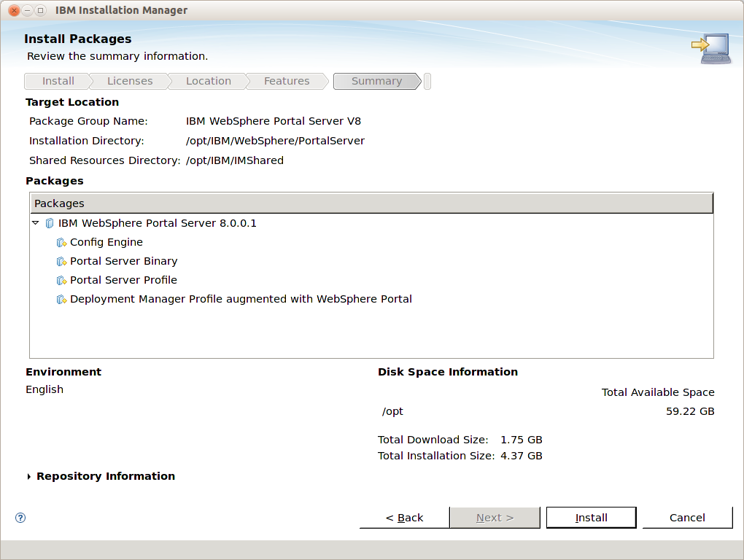The height and width of the screenshot is (560, 744).
Task: Select Deployment Manager Profile augmented with WebSphere Portal
Action: point(241,299)
